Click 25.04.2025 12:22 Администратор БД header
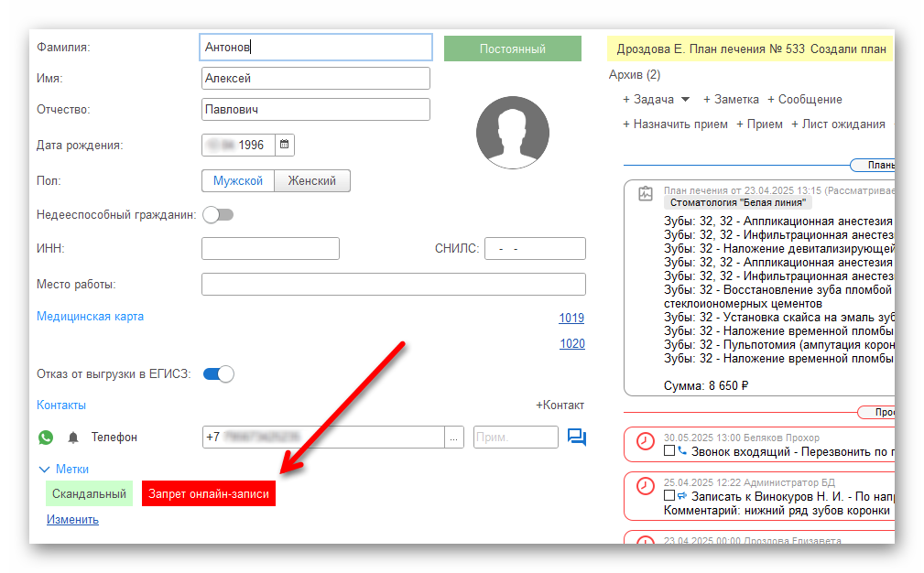 coord(750,482)
